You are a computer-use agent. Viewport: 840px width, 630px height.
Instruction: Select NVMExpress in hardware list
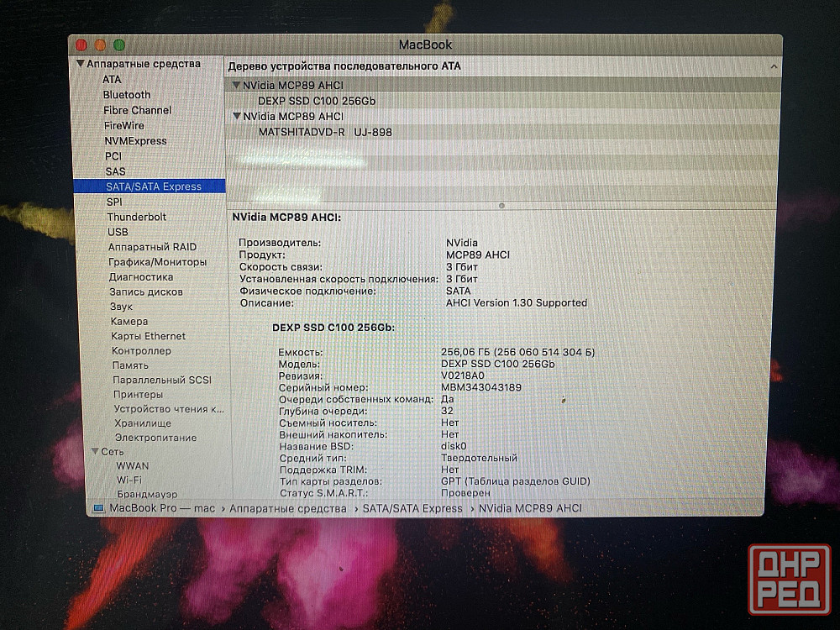pos(135,141)
